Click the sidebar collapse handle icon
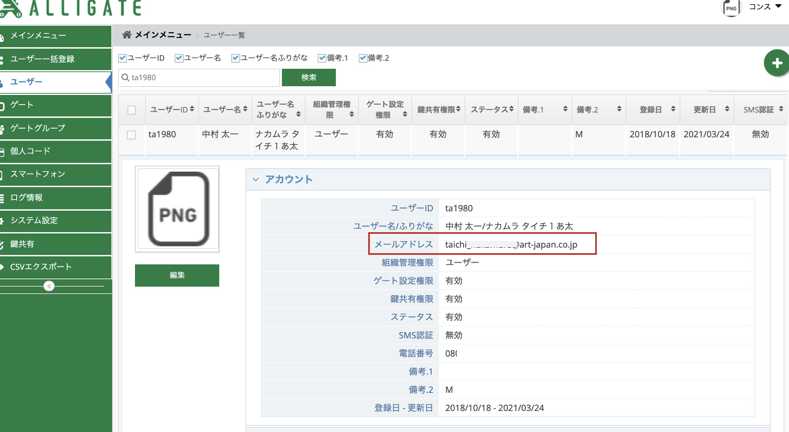 pyautogui.click(x=49, y=286)
